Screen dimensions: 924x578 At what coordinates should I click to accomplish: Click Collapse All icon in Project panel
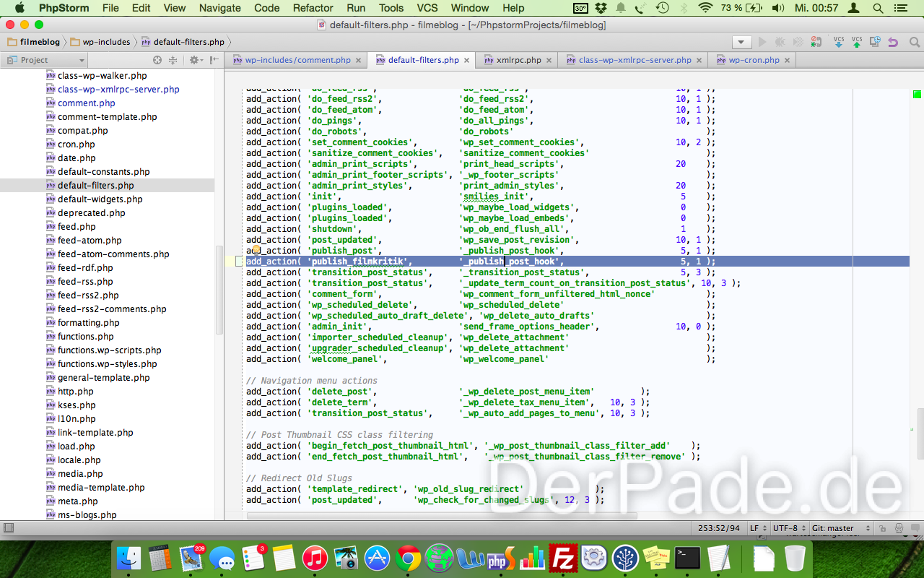coord(173,60)
